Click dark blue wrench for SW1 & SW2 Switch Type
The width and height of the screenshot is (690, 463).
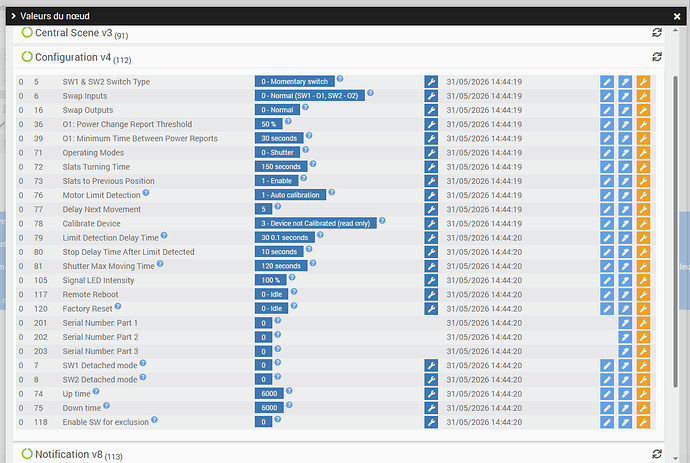[431, 82]
